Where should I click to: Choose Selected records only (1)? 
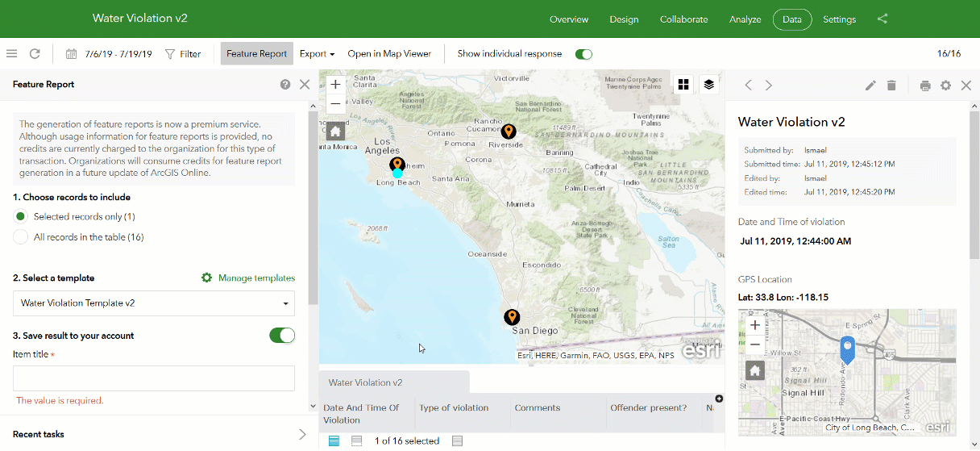(21, 216)
